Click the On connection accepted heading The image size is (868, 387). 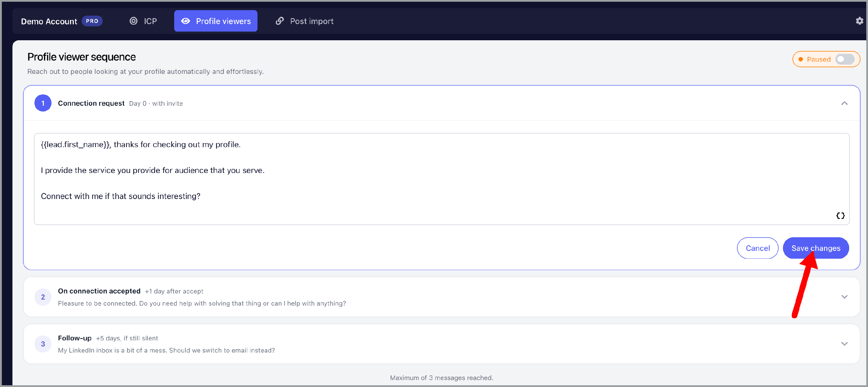pos(99,291)
